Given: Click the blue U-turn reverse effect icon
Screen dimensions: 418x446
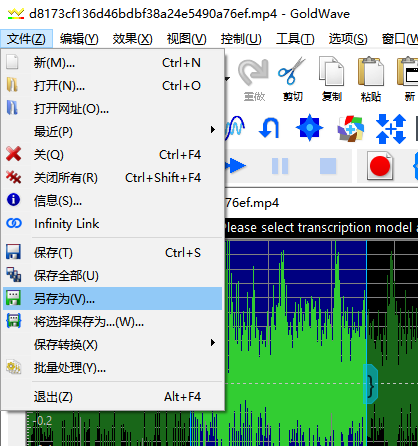Looking at the screenshot, I should (x=269, y=128).
